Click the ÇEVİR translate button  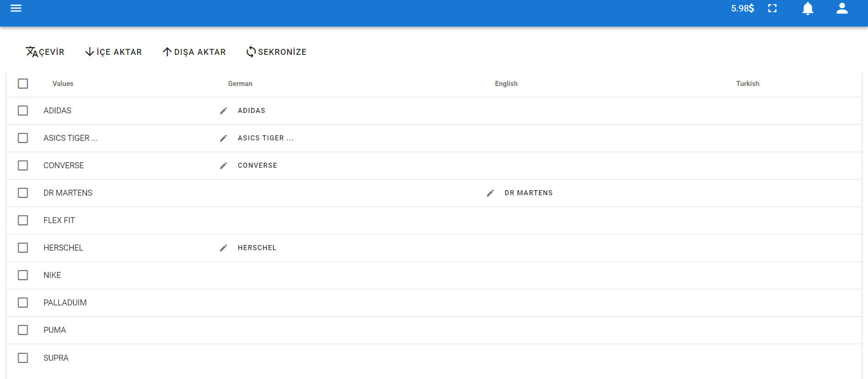coord(45,52)
